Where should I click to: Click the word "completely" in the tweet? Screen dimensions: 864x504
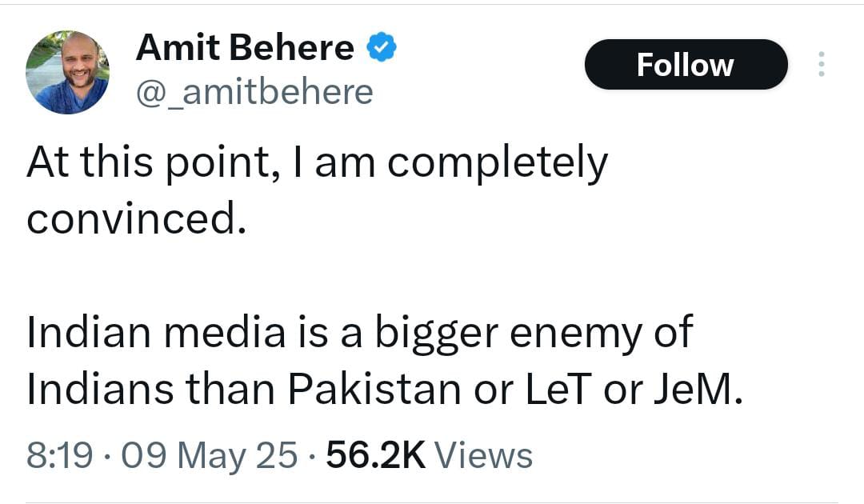coord(498,165)
